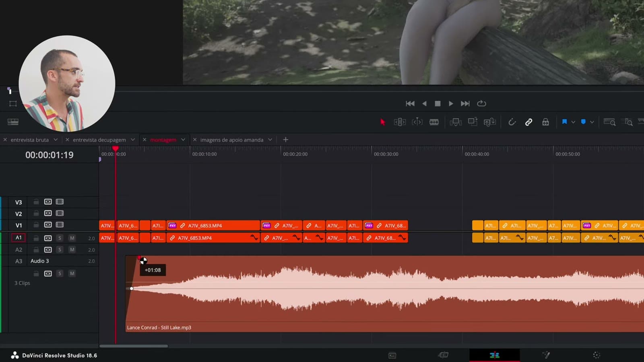Click the Detail Zoom icon
The image size is (644, 362).
(627, 122)
